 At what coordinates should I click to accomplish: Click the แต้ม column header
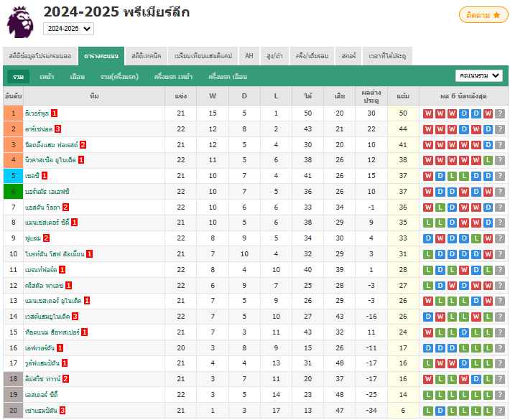click(403, 96)
